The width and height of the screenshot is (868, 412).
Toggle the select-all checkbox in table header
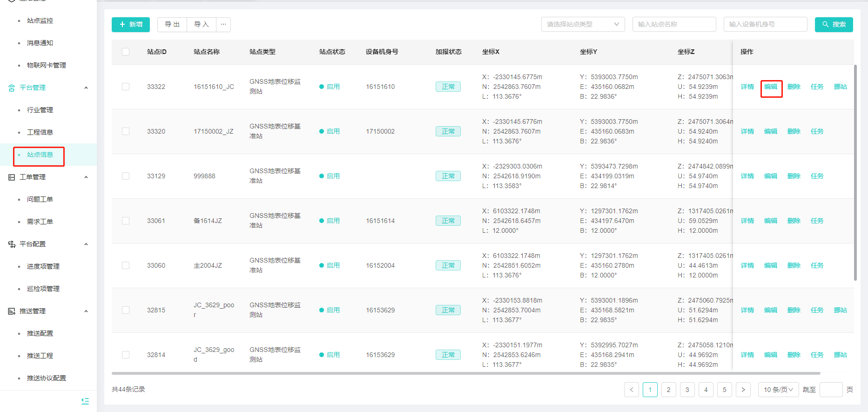point(126,52)
